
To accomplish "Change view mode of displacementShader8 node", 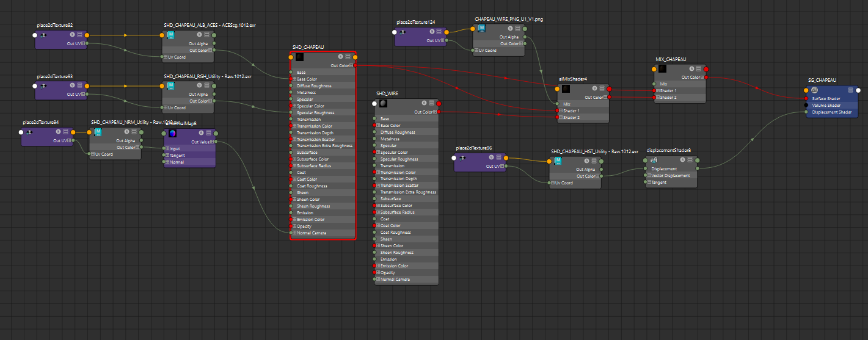I will tap(690, 161).
